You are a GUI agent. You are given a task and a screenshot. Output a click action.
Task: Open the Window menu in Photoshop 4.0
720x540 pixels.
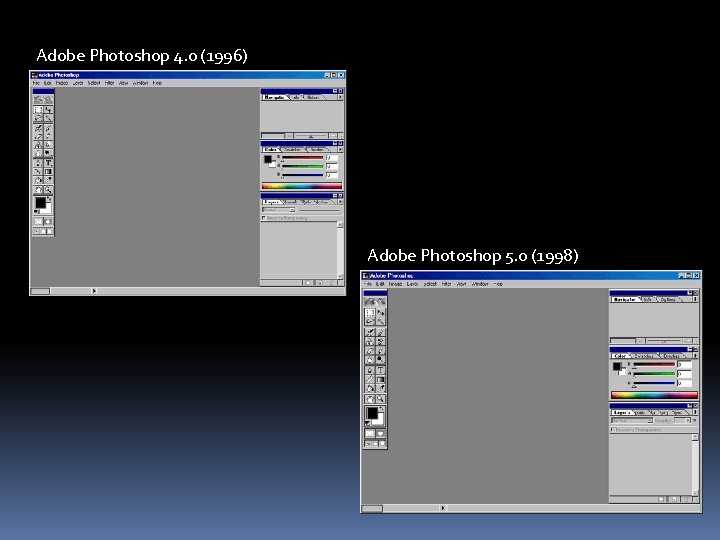point(141,83)
